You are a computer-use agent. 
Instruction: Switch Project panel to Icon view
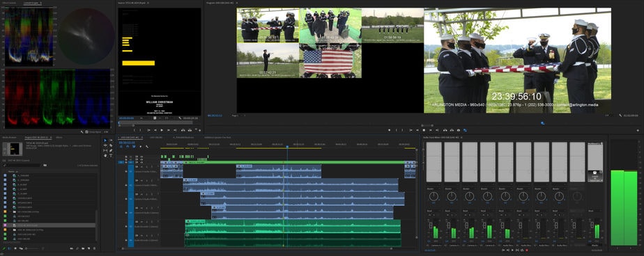point(15,248)
